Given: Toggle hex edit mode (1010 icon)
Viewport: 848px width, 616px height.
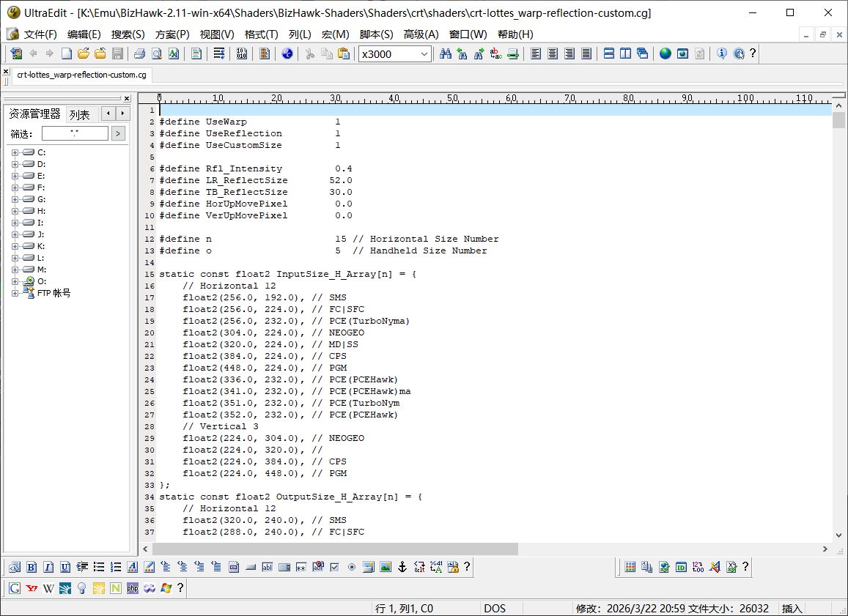Looking at the screenshot, I should tap(242, 53).
